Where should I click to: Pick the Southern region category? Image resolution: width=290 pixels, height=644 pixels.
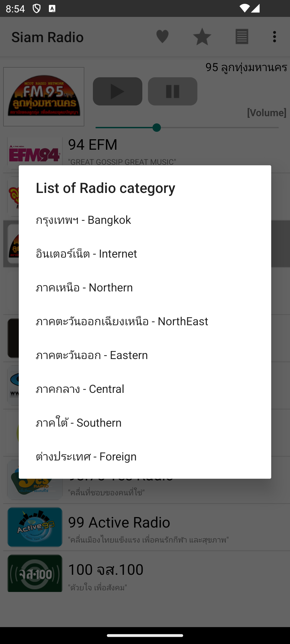point(145,423)
